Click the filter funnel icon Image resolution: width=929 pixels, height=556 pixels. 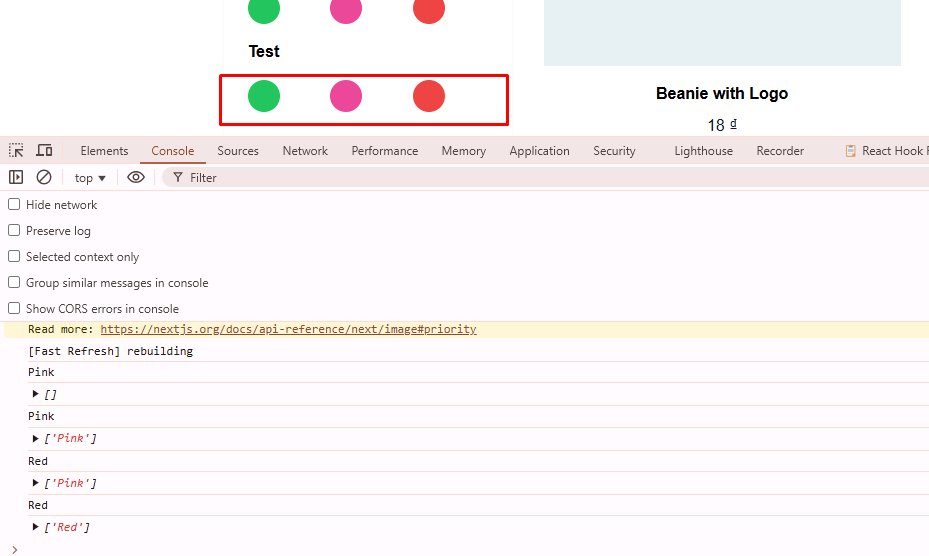pos(177,177)
